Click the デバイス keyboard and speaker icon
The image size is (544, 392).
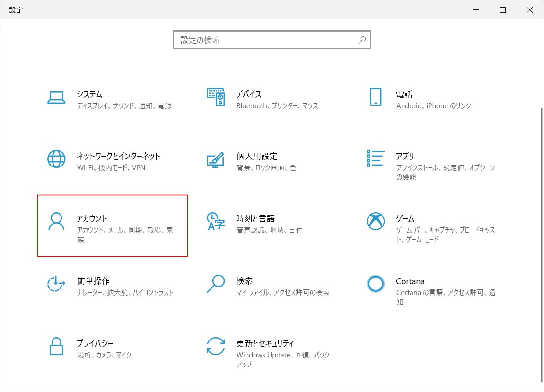(x=216, y=97)
